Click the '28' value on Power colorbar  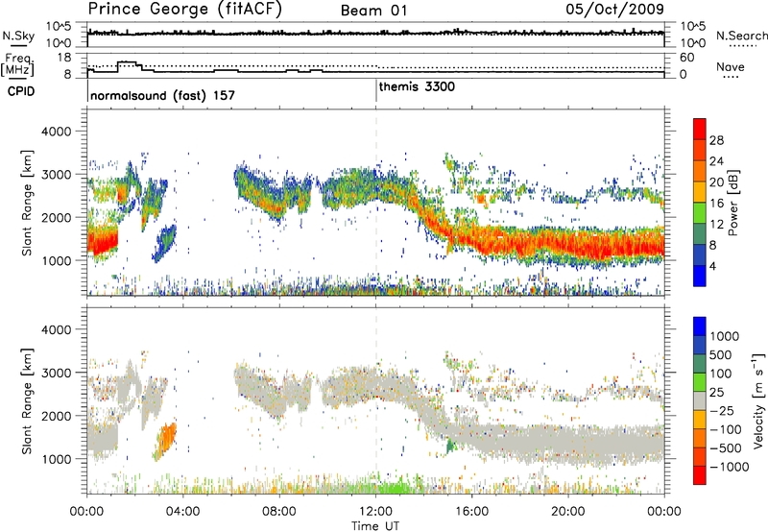click(716, 140)
